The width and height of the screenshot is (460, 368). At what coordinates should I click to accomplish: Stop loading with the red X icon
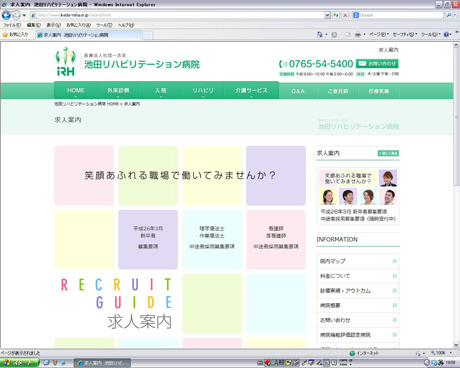pos(345,15)
